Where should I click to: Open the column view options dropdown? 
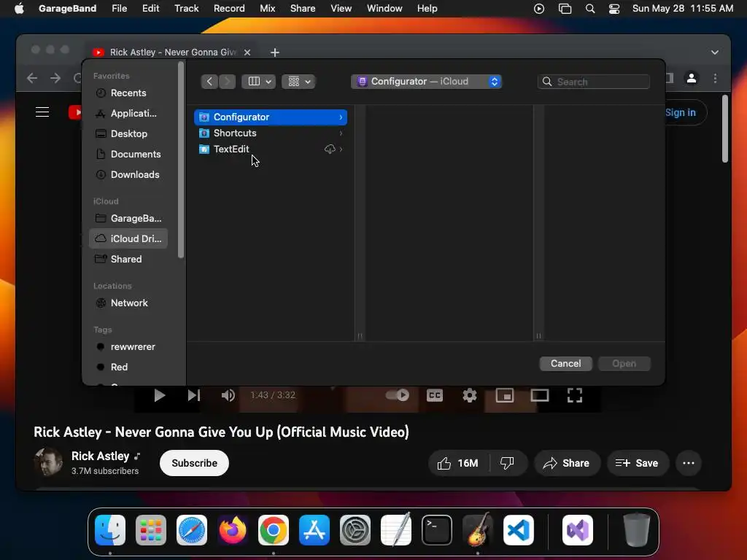pyautogui.click(x=259, y=82)
